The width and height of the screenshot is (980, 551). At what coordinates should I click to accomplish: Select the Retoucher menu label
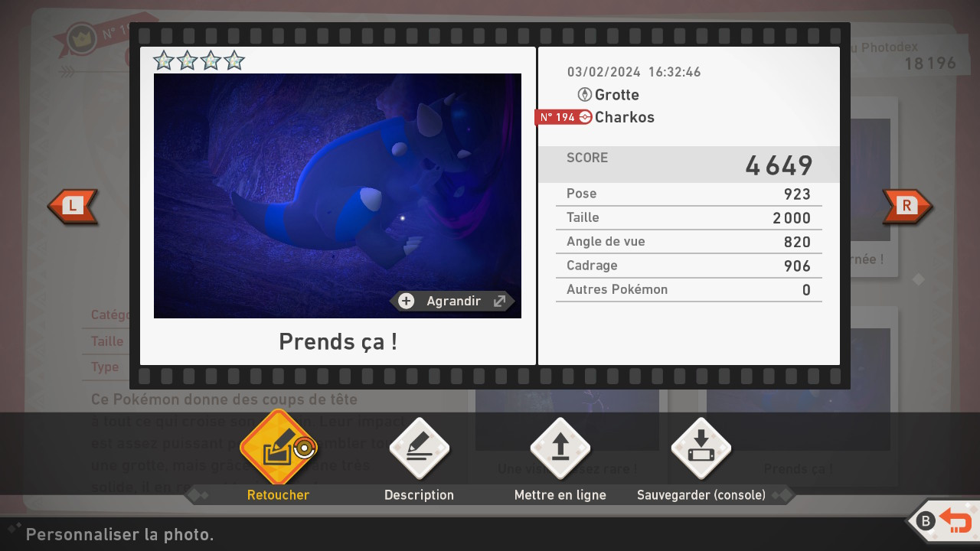(x=278, y=495)
